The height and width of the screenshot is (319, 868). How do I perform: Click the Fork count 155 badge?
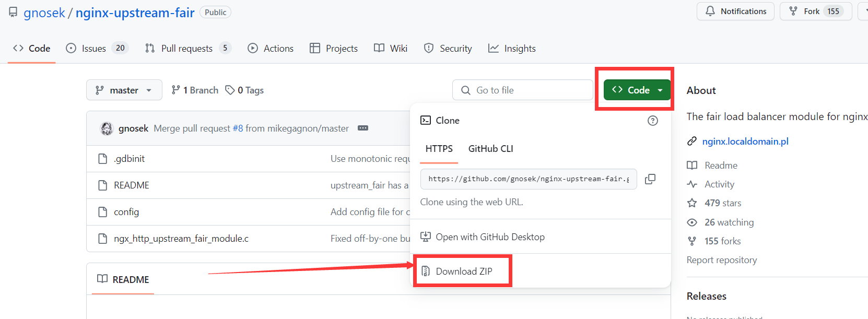tap(834, 11)
